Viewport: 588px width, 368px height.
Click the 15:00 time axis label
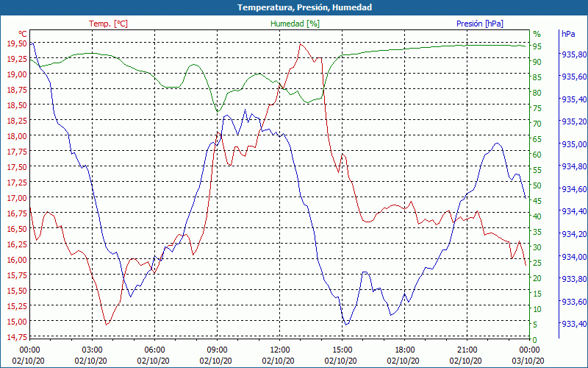(342, 350)
